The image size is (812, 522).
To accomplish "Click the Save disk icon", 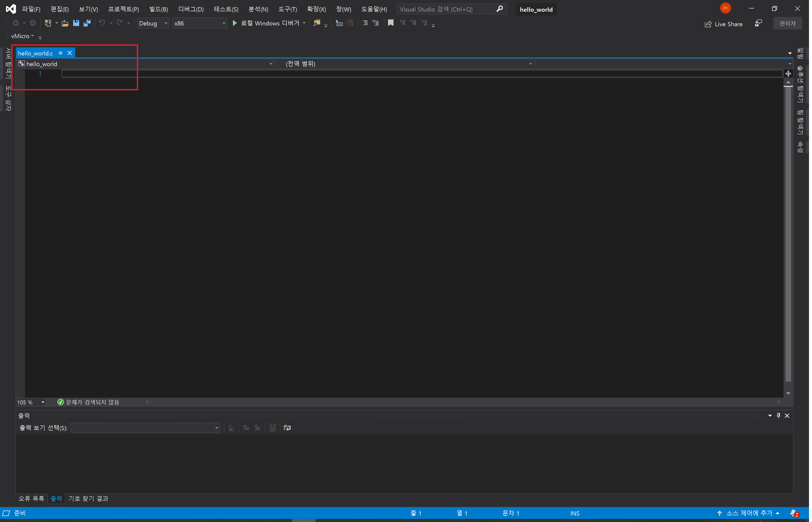I will click(x=76, y=23).
